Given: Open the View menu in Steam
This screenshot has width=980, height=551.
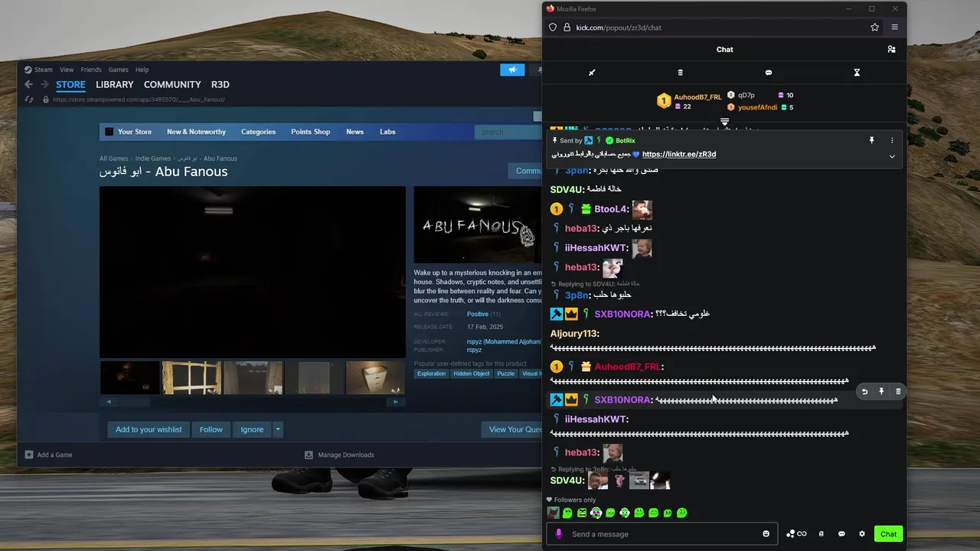Looking at the screenshot, I should point(67,70).
